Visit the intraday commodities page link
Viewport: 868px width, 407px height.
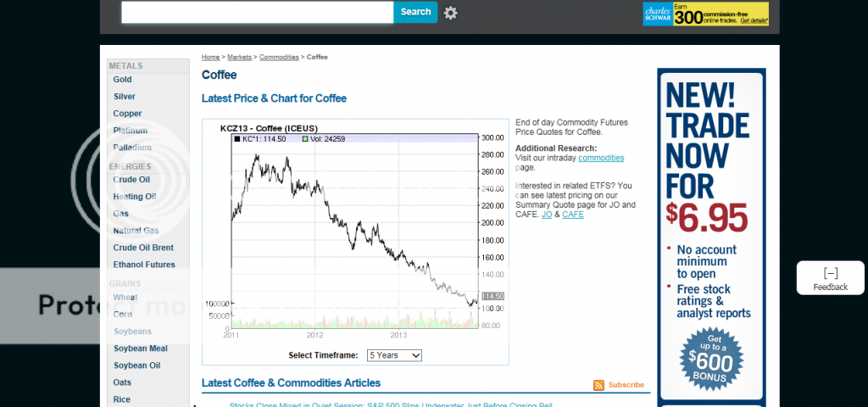click(x=601, y=158)
